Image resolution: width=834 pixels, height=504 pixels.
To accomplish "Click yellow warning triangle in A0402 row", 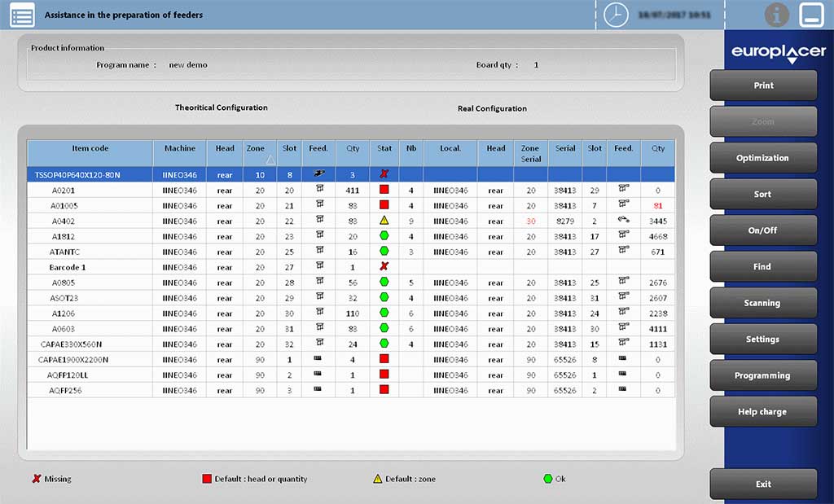I will coord(384,221).
